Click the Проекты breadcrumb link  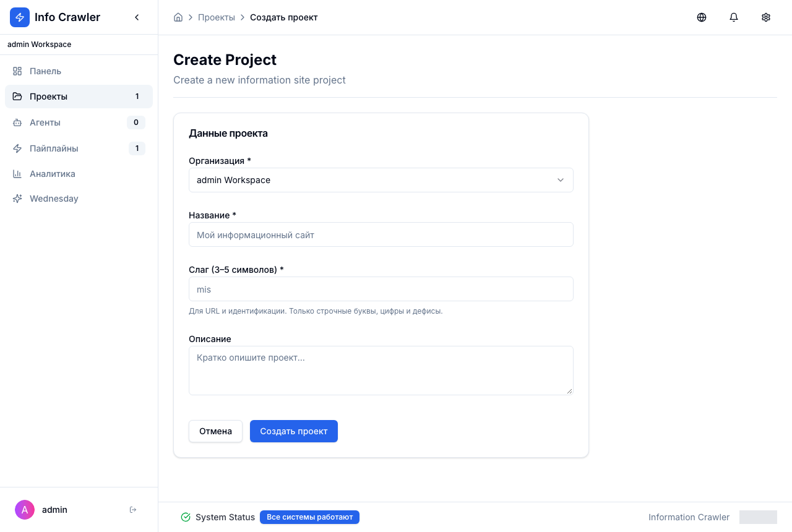click(x=217, y=17)
